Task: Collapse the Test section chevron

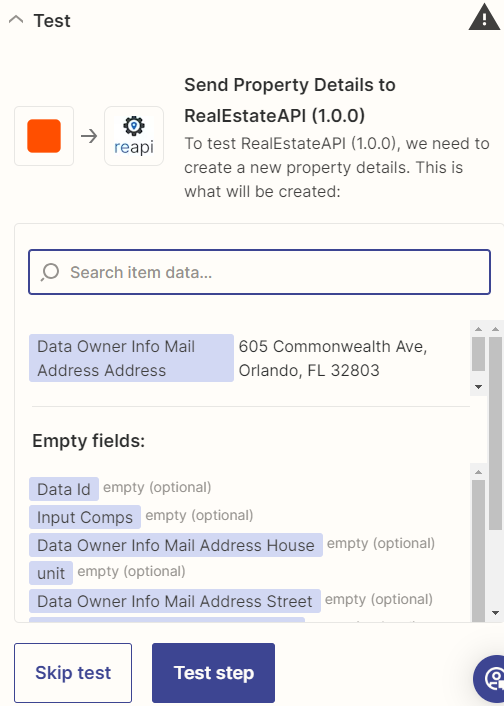Action: [x=16, y=20]
